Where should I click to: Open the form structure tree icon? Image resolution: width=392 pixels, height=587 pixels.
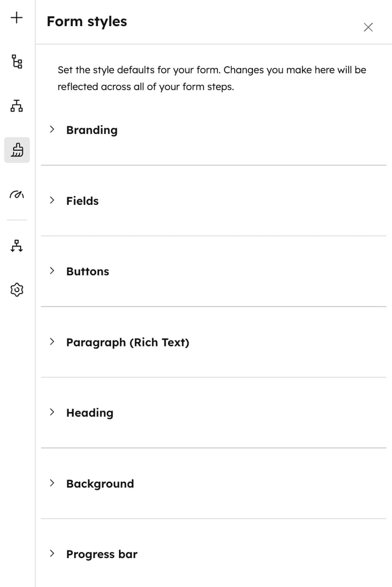click(x=17, y=61)
